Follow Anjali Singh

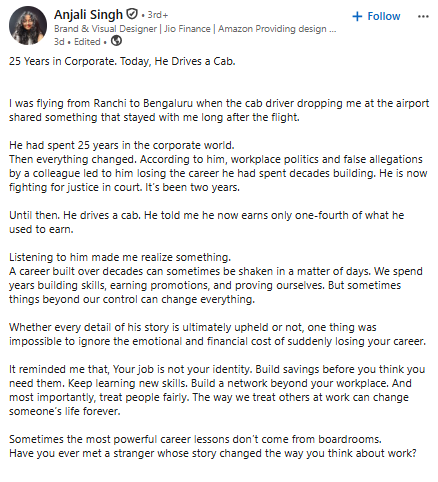(x=376, y=16)
